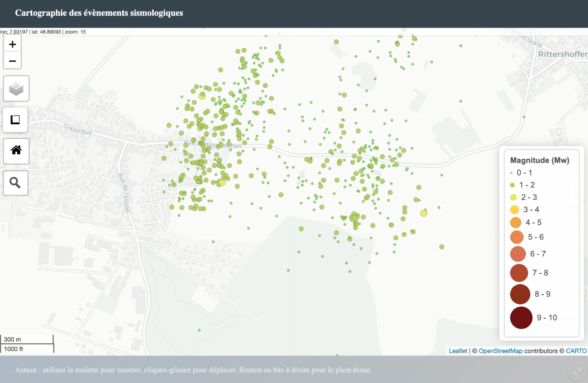
Task: Select the 5 - 6 magnitude legend circle
Action: click(517, 237)
